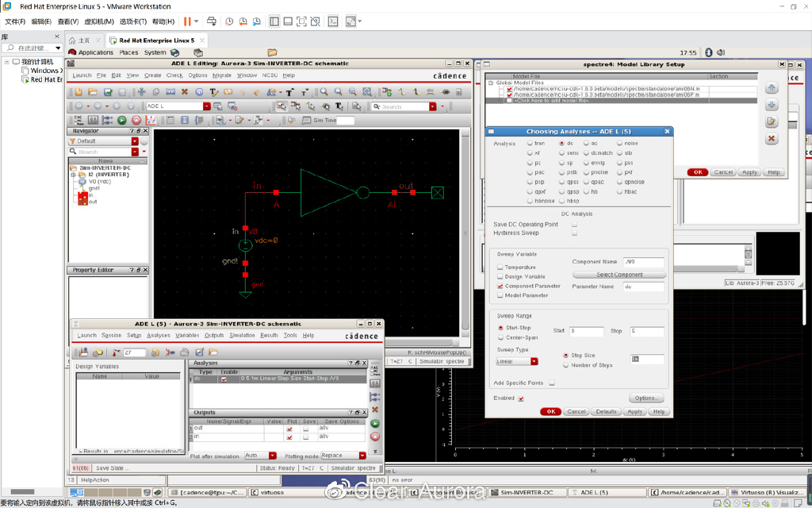812x508 pixels.
Task: Click the Zoom In magnifier in schematic toolbar
Action: coord(324,92)
